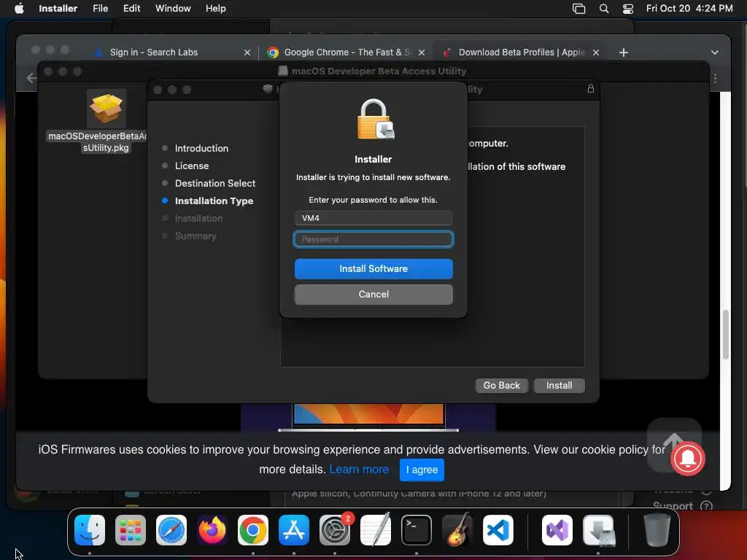This screenshot has height=560, width=747.
Task: Open the Learn more cookie policy link
Action: point(359,470)
